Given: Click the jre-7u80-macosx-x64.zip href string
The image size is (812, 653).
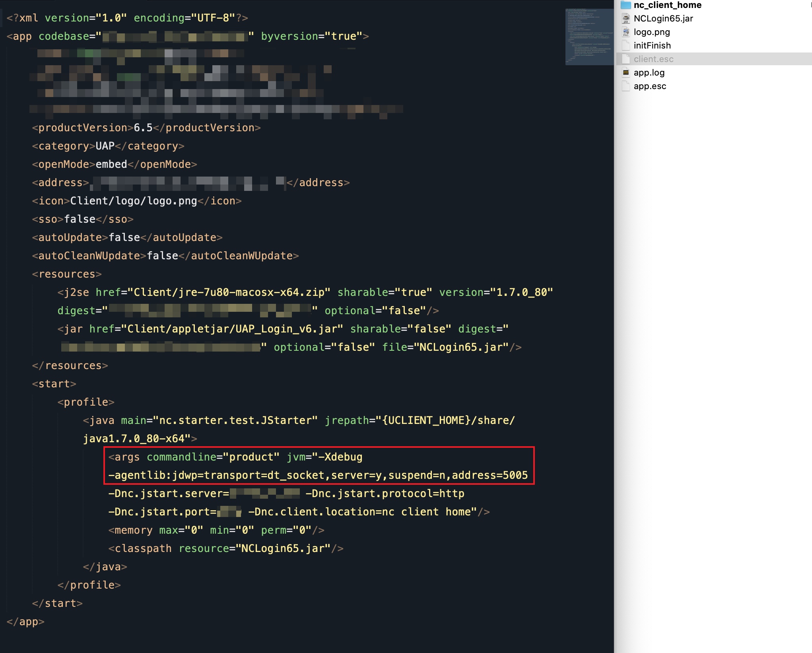Looking at the screenshot, I should coord(229,292).
